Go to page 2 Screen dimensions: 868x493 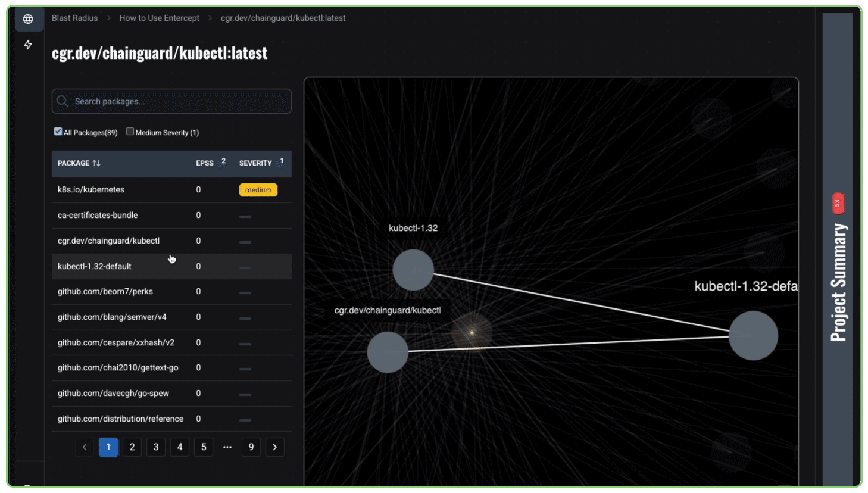pos(132,447)
